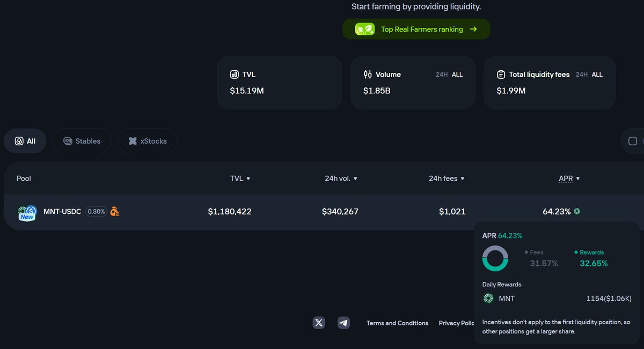Click the Total liquidity fees clipboard icon
The height and width of the screenshot is (349, 644).
click(x=501, y=75)
